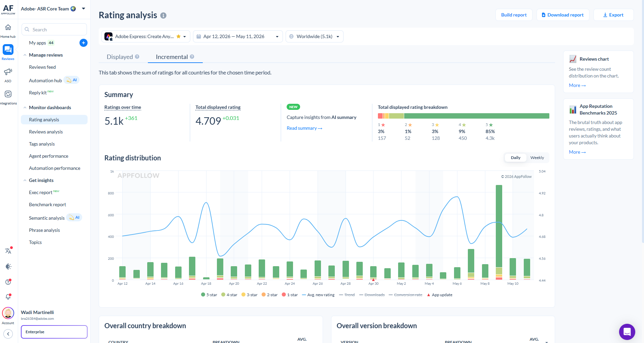Click the help icon beside Incremental tab

pyautogui.click(x=192, y=57)
